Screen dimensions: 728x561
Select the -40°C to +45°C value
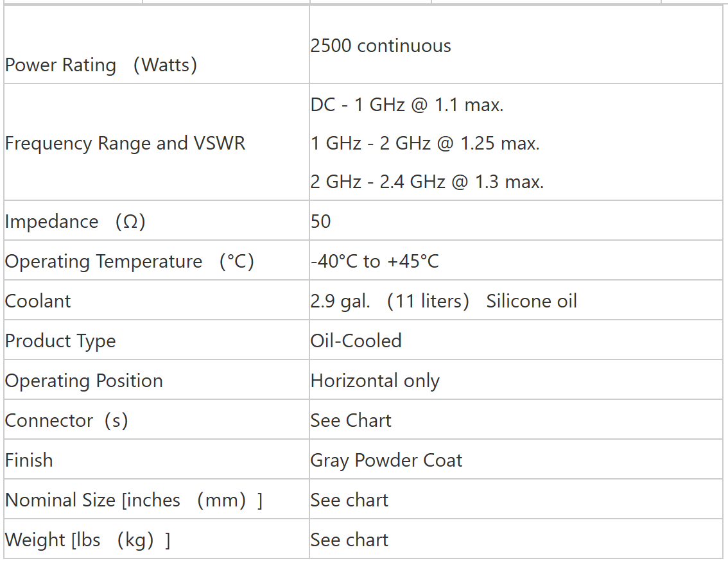(x=374, y=261)
